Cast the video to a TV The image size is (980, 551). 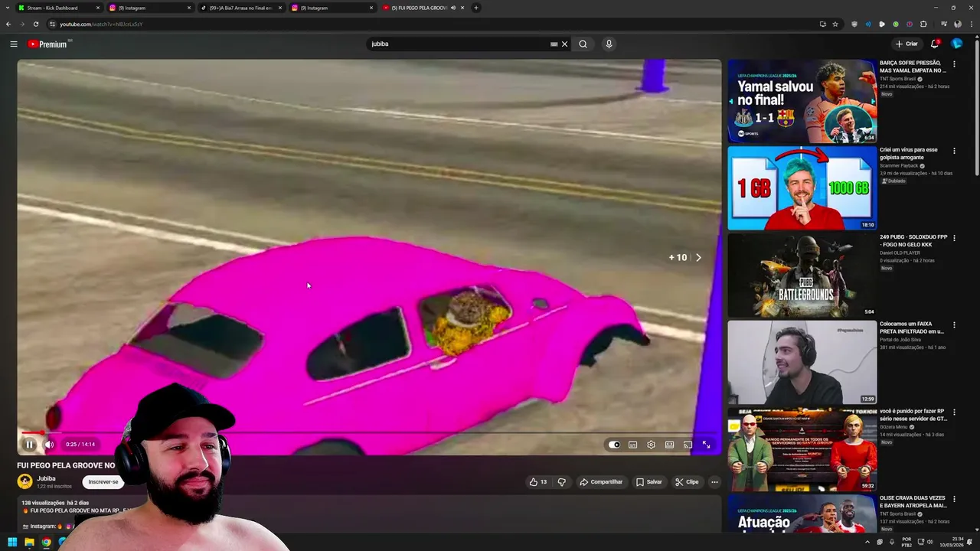point(688,445)
